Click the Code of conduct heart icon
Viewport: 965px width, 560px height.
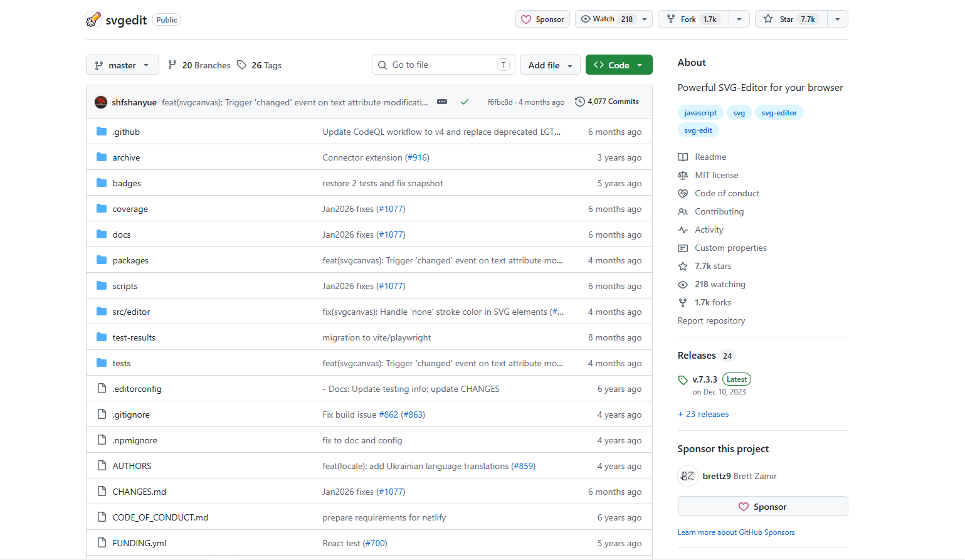pyautogui.click(x=683, y=193)
